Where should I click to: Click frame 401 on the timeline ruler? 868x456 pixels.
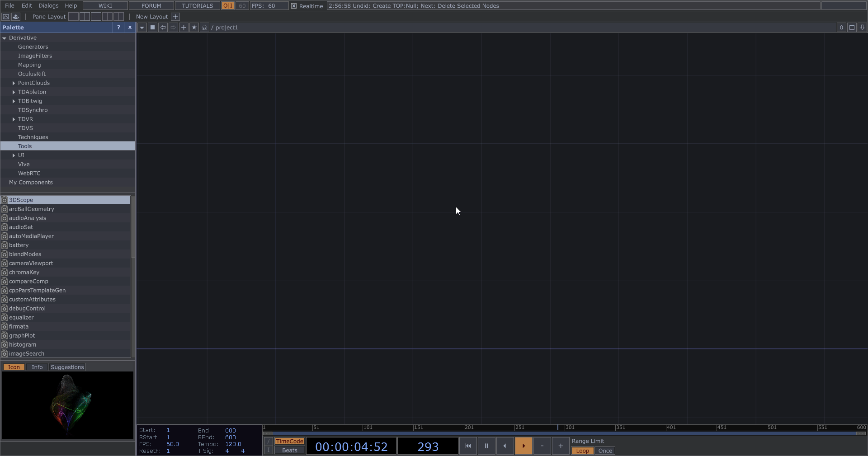[x=666, y=428]
